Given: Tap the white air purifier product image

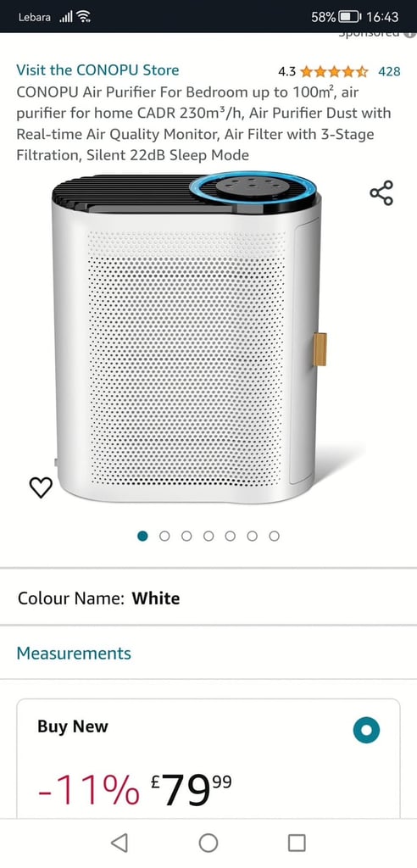Looking at the screenshot, I should click(x=187, y=339).
